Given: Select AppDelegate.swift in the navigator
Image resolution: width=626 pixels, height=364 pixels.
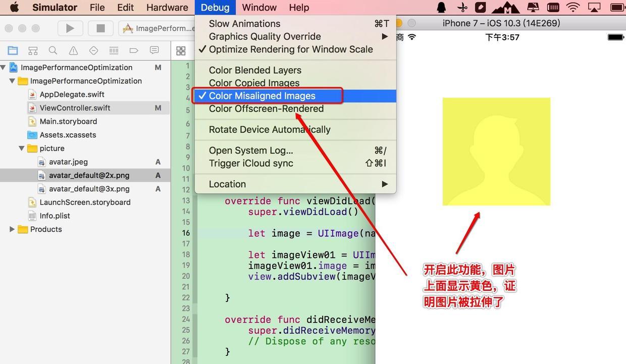Looking at the screenshot, I should (x=72, y=94).
